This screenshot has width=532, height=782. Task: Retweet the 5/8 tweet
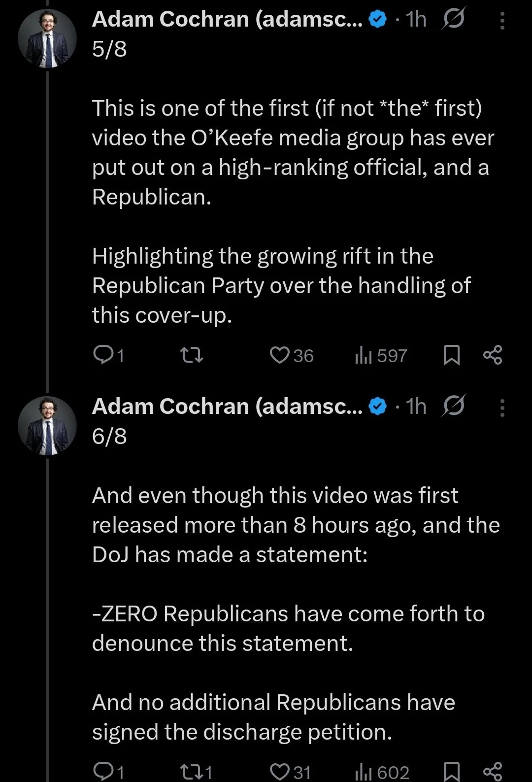[x=191, y=355]
